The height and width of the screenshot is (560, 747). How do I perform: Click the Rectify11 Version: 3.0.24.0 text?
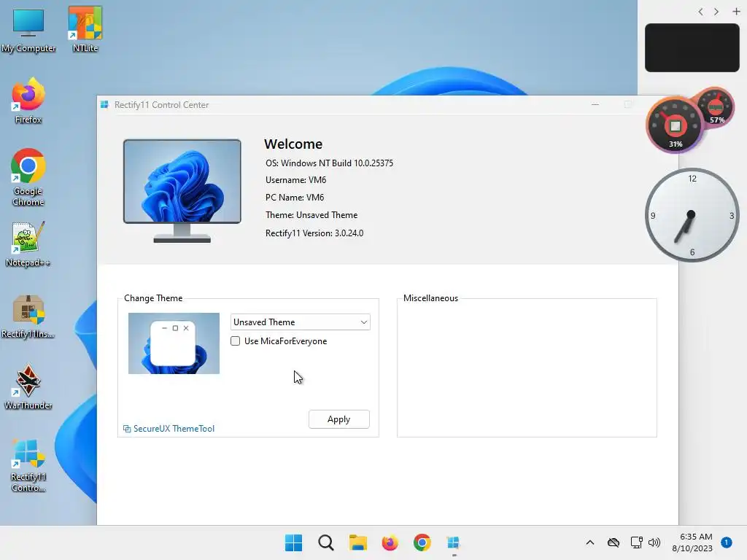tap(314, 233)
